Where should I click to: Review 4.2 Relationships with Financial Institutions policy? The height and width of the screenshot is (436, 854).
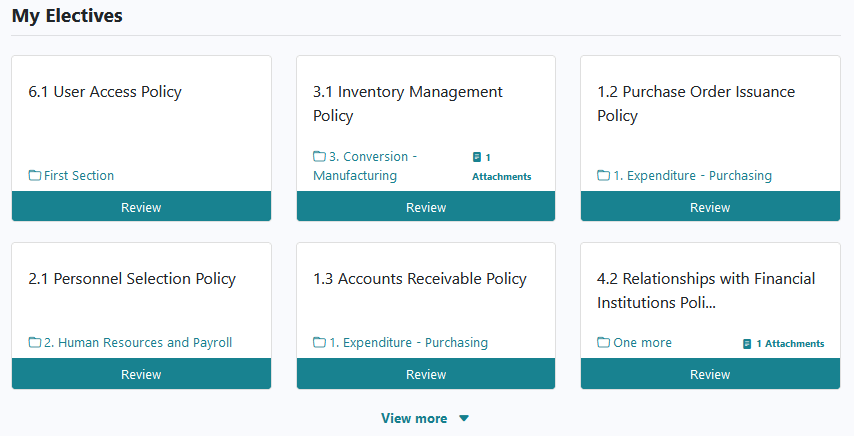click(710, 373)
